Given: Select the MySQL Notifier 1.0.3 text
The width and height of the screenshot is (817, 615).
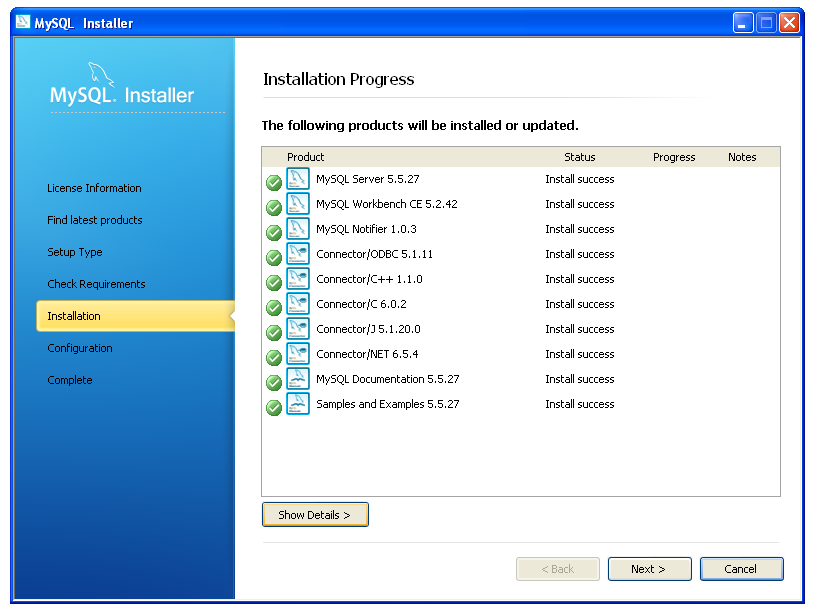Looking at the screenshot, I should point(366,229).
